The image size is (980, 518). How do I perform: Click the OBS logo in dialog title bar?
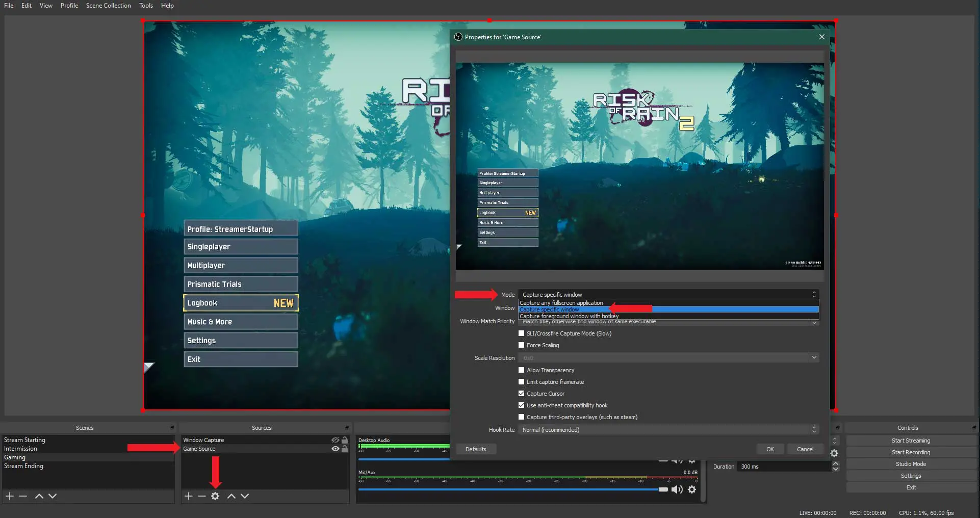[x=458, y=37]
